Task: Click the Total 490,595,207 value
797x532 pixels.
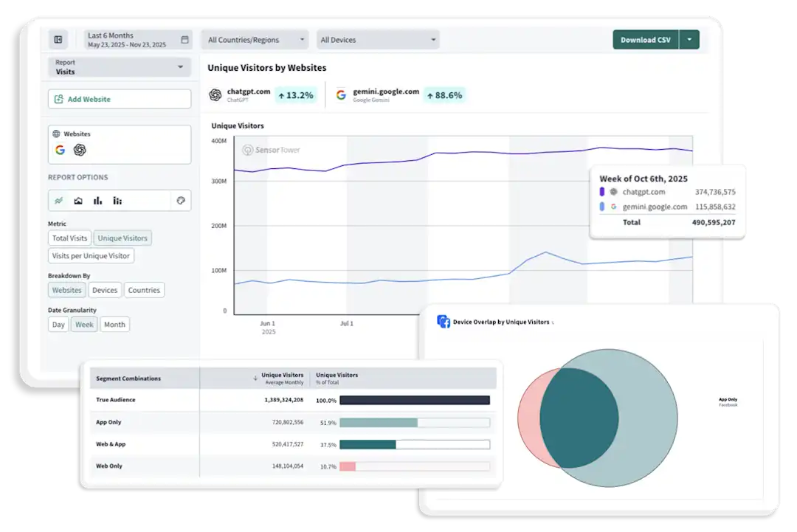Action: click(x=714, y=222)
